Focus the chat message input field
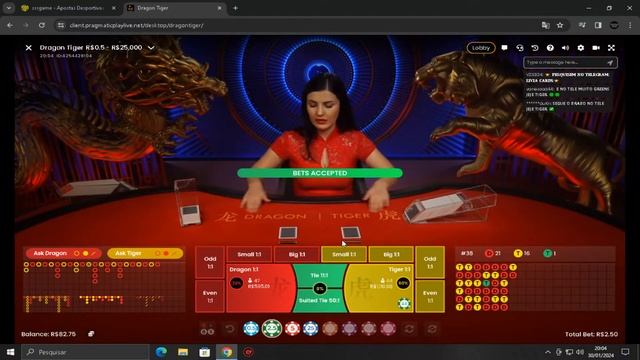 pos(565,62)
